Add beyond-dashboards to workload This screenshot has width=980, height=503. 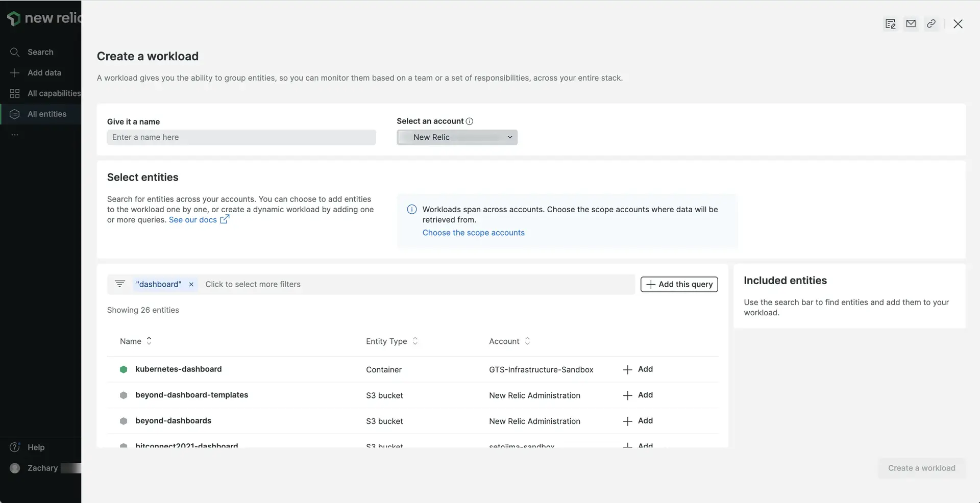[638, 421]
